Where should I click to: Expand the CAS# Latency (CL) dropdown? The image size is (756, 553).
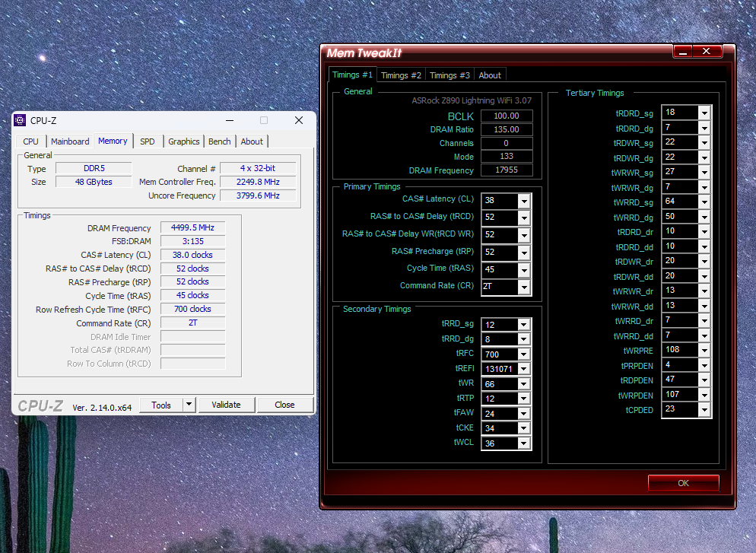click(524, 201)
